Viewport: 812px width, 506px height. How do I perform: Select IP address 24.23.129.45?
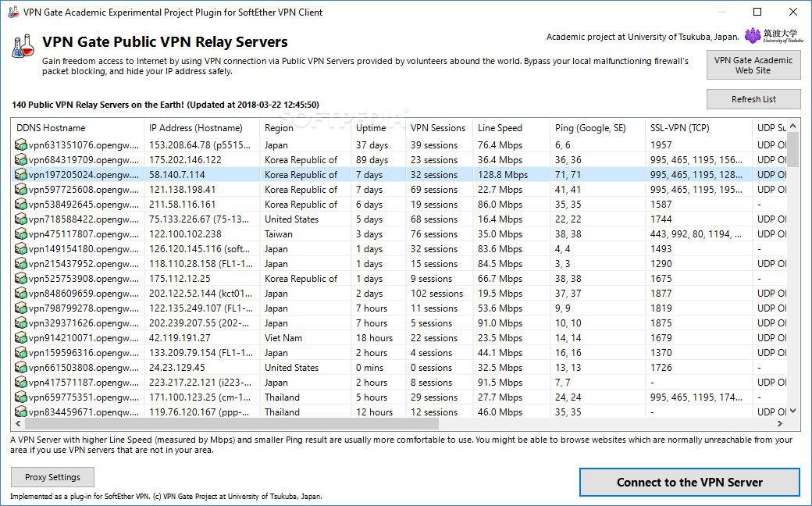177,368
